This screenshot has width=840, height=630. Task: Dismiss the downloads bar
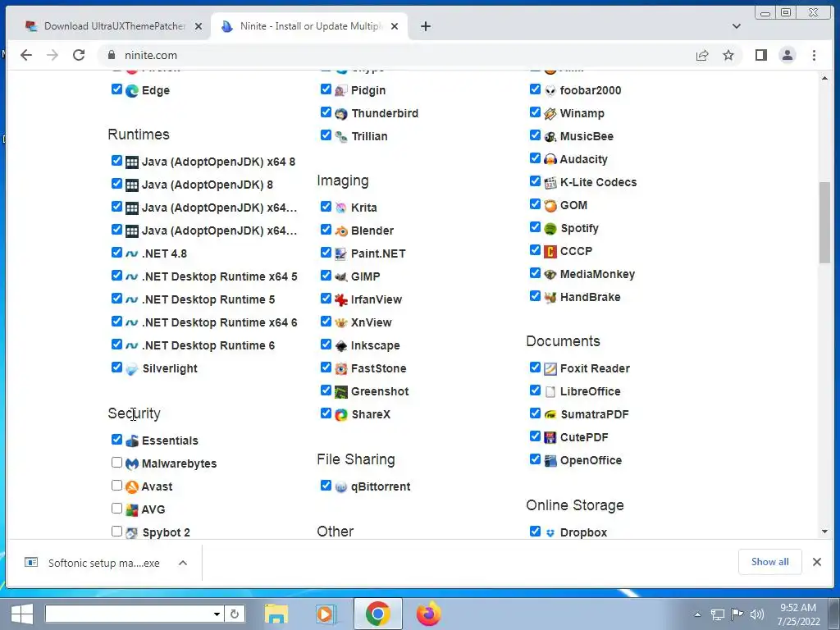coord(816,562)
